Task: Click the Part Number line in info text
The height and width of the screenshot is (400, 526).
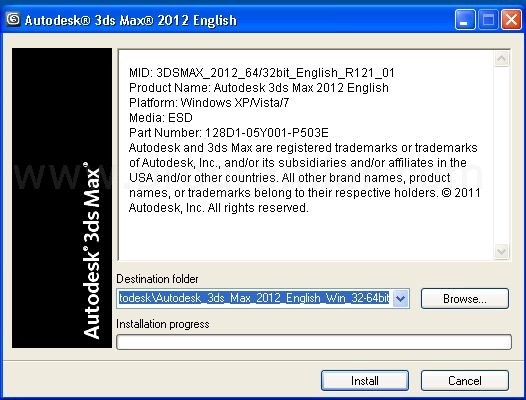Action: (228, 133)
